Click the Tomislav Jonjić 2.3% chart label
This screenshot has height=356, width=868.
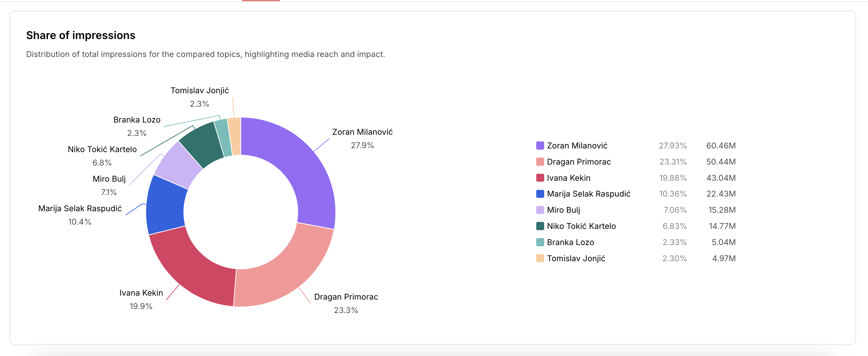coord(200,97)
